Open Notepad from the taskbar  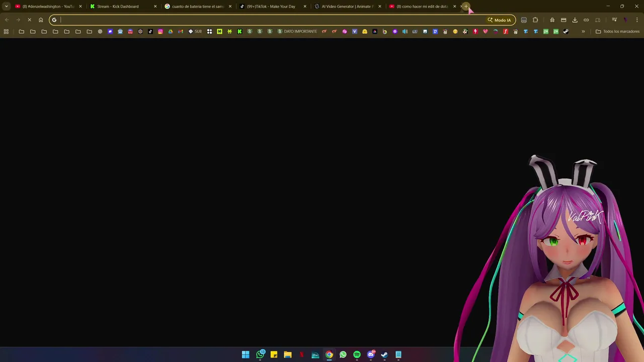pos(398,355)
